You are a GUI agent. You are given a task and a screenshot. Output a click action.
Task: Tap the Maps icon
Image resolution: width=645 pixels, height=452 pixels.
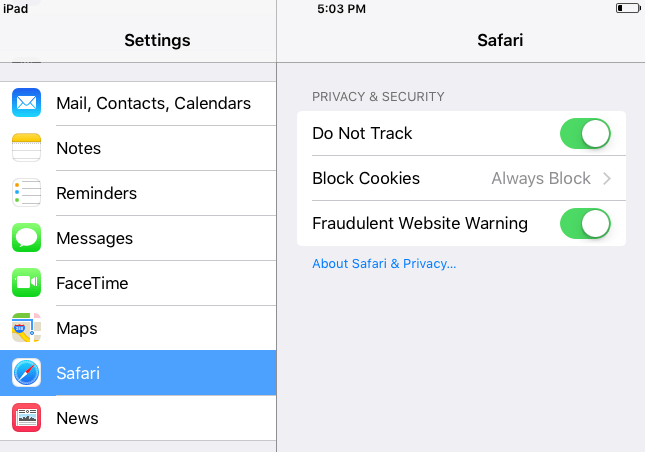[27, 328]
